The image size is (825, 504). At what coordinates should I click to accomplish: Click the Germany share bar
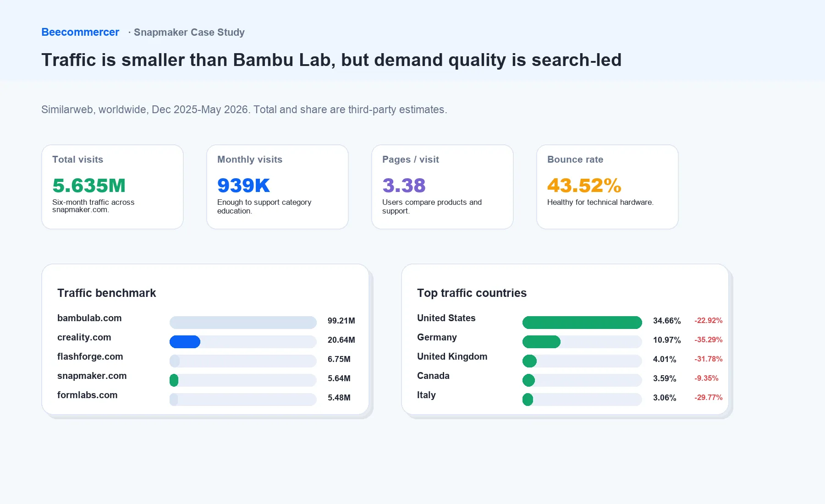tap(582, 342)
